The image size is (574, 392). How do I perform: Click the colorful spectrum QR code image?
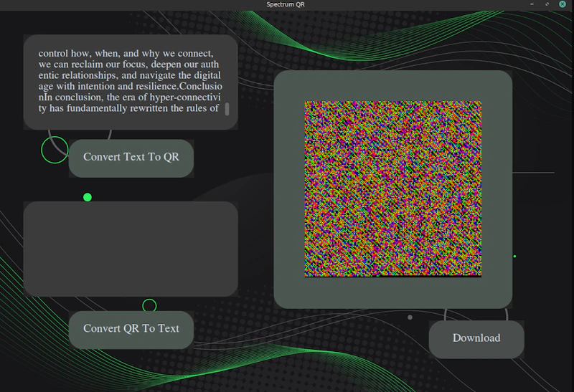click(392, 189)
